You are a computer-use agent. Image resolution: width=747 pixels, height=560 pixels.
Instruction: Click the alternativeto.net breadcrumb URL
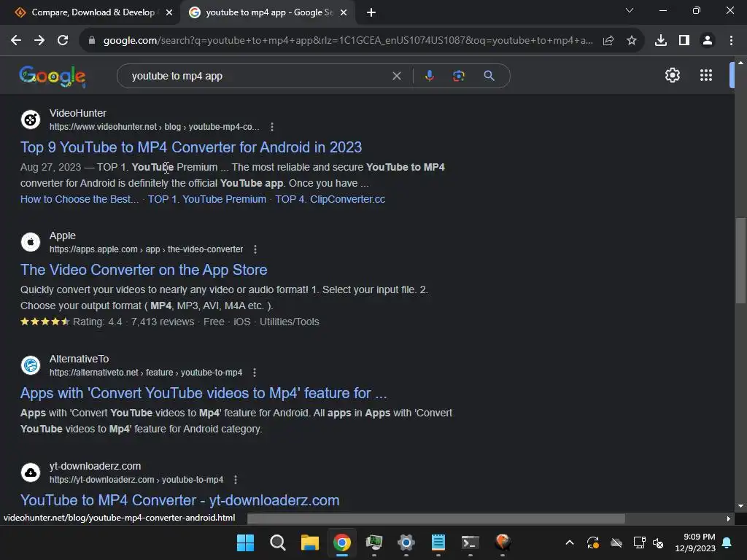click(146, 373)
